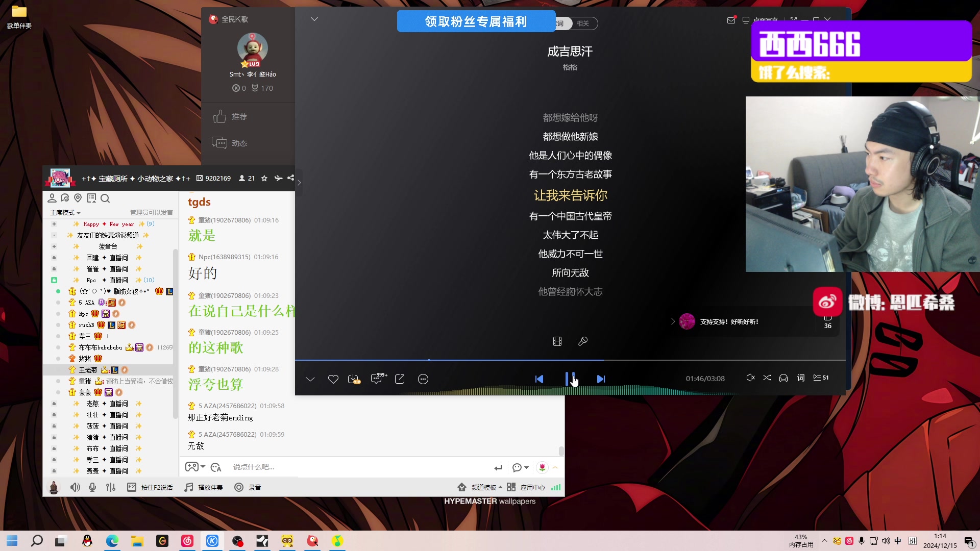The image size is (980, 551).
Task: Open the headphone sound effects icon
Action: pos(783,378)
